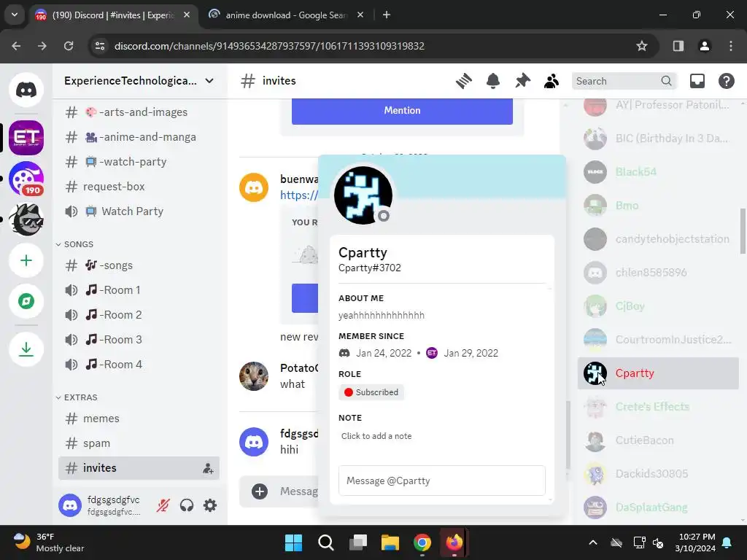
Task: Select member Black54 in member list
Action: (x=658, y=172)
